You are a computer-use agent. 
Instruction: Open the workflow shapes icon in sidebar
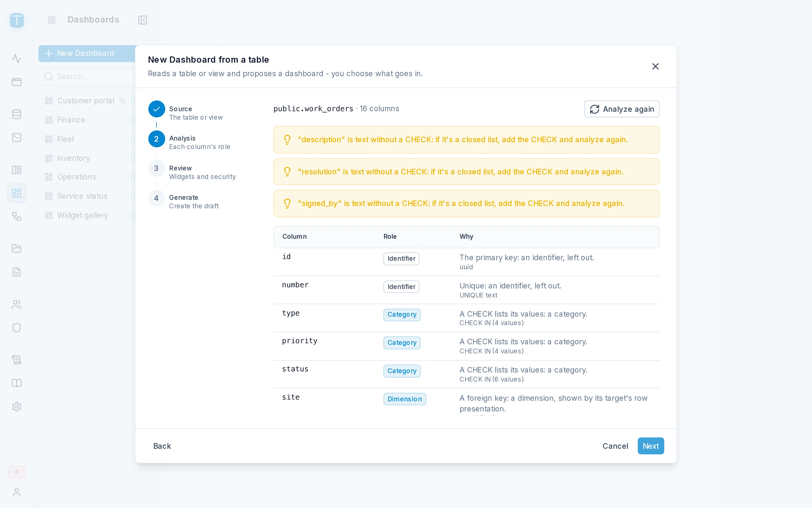(16, 216)
